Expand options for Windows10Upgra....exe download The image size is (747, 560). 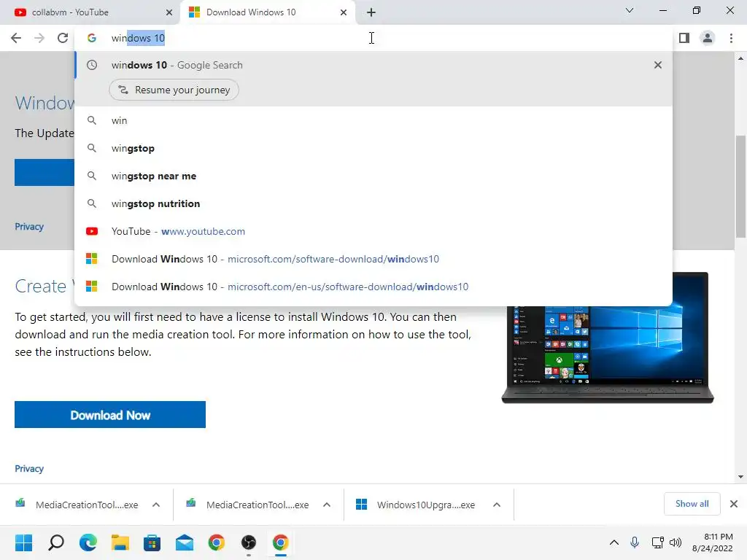click(496, 505)
